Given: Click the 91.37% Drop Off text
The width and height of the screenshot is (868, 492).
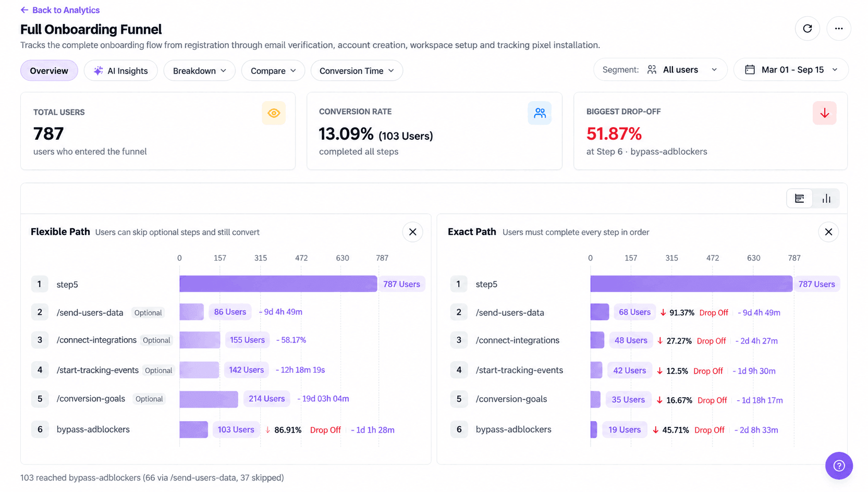Looking at the screenshot, I should tap(694, 313).
